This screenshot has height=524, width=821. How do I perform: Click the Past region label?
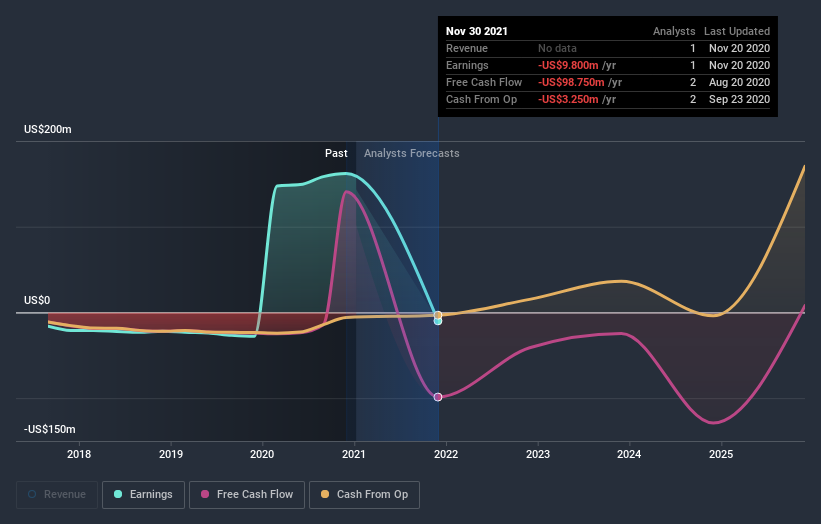point(336,153)
